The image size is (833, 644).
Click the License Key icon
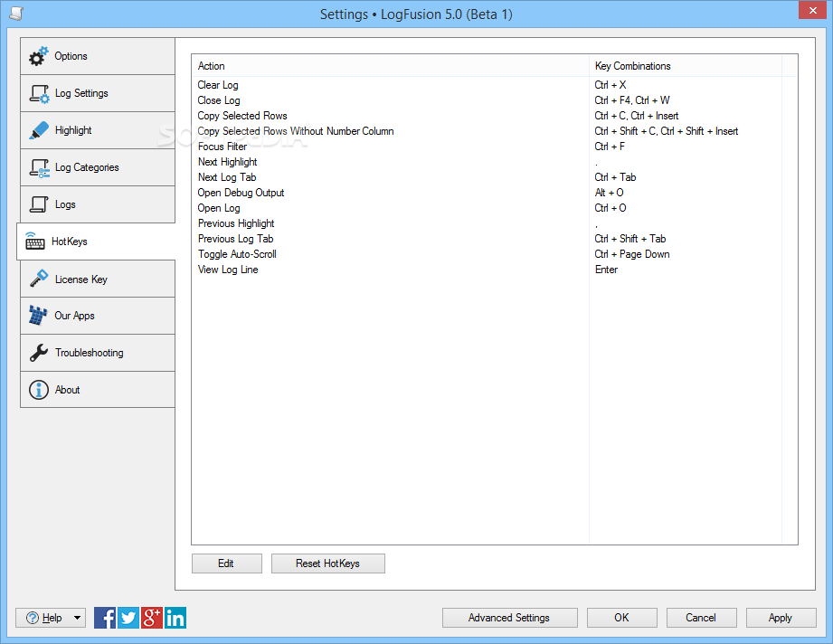point(39,279)
